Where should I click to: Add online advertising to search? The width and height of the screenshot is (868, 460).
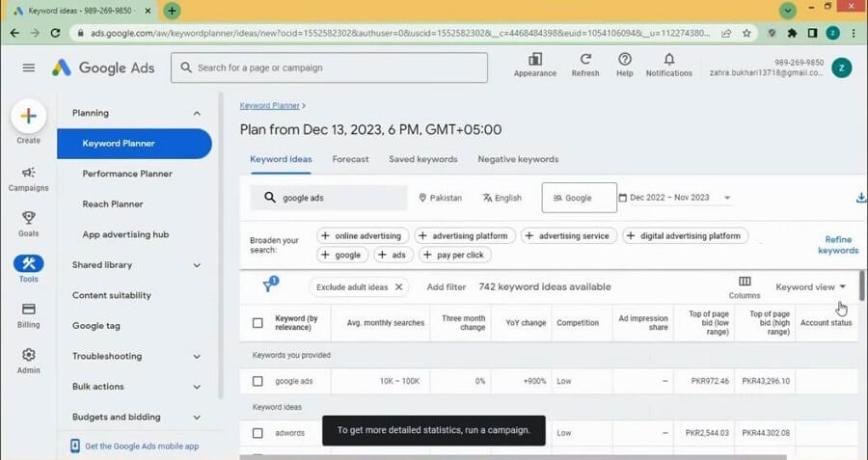pyautogui.click(x=363, y=236)
